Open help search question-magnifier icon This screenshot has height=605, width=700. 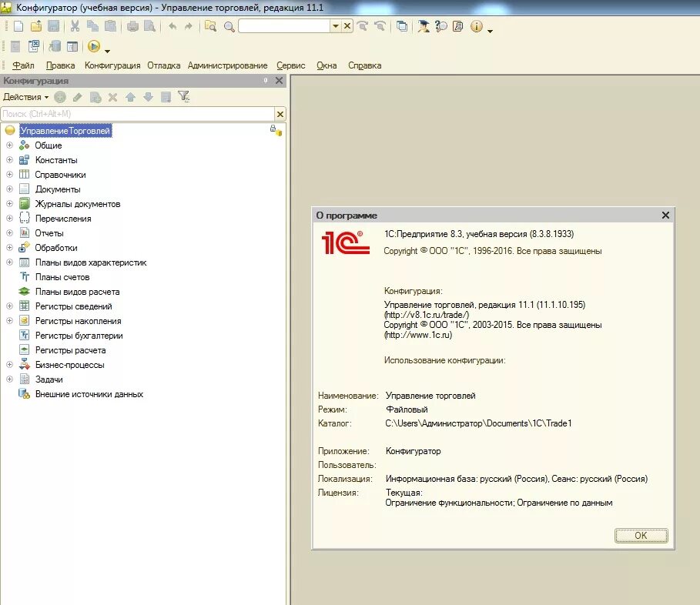click(441, 26)
